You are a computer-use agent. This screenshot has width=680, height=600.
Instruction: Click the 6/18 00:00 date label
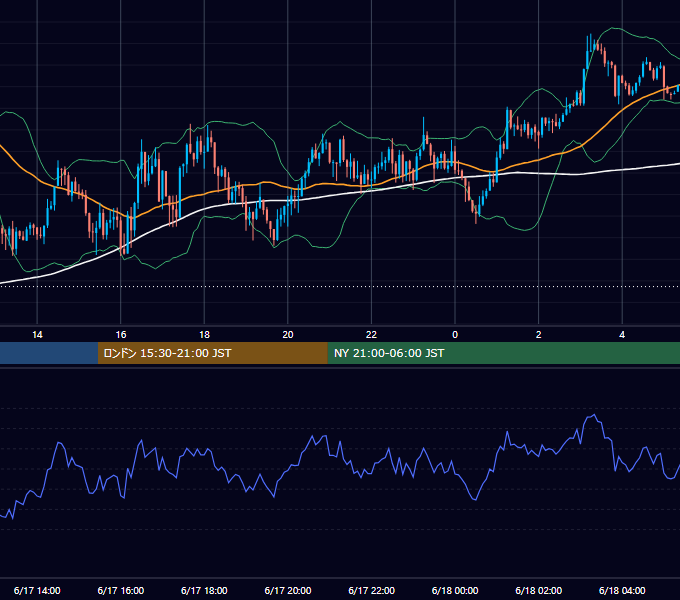[x=455, y=590]
